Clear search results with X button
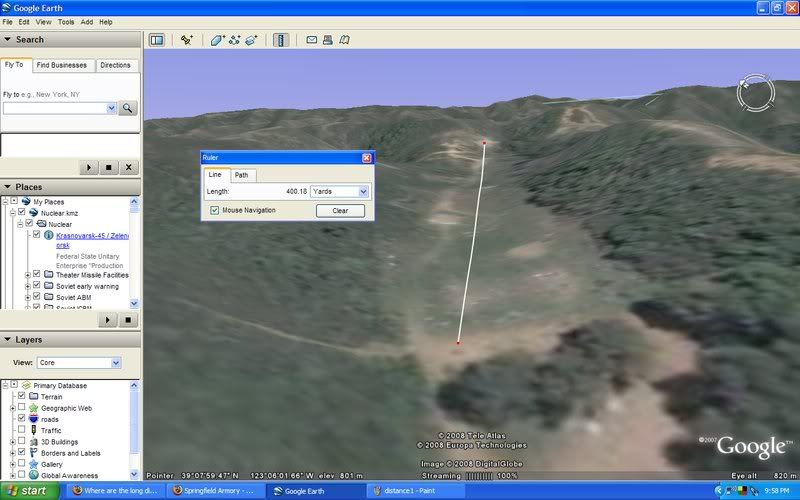Image resolution: width=800 pixels, height=500 pixels. click(129, 167)
